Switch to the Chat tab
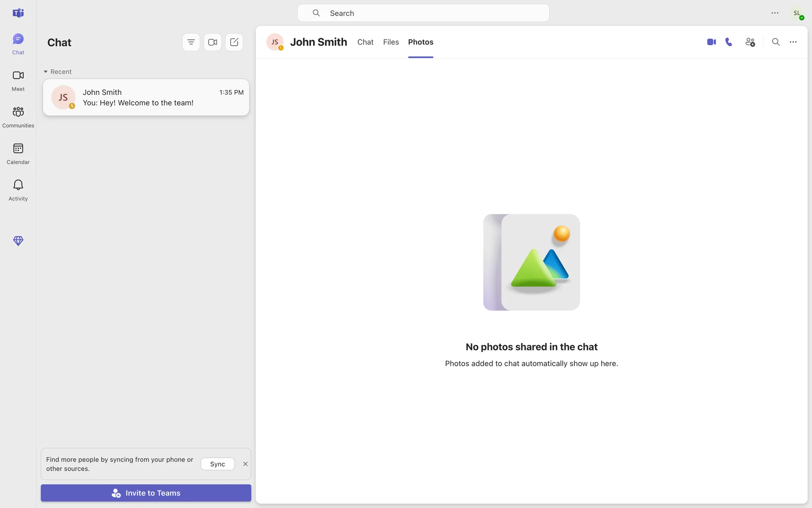 (x=365, y=42)
